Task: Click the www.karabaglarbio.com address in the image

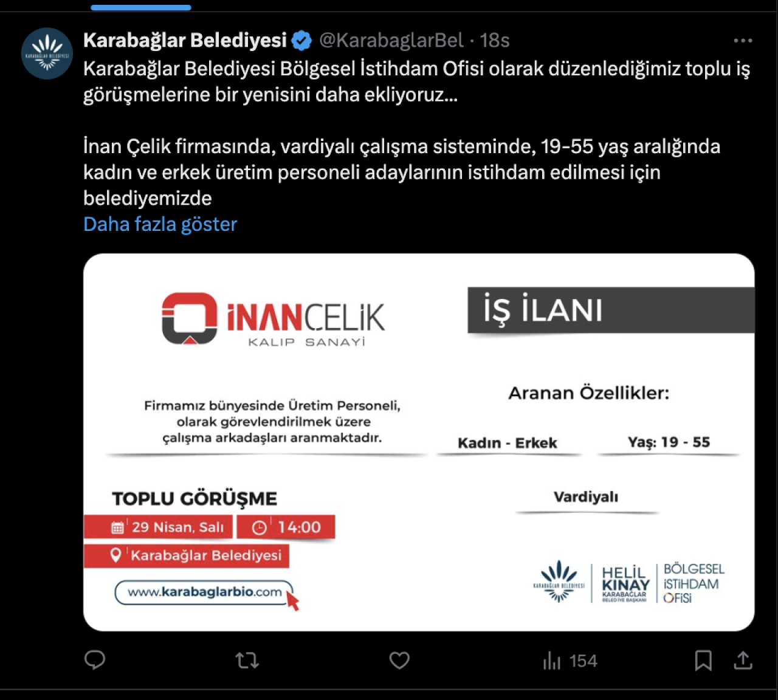Action: pyautogui.click(x=205, y=592)
